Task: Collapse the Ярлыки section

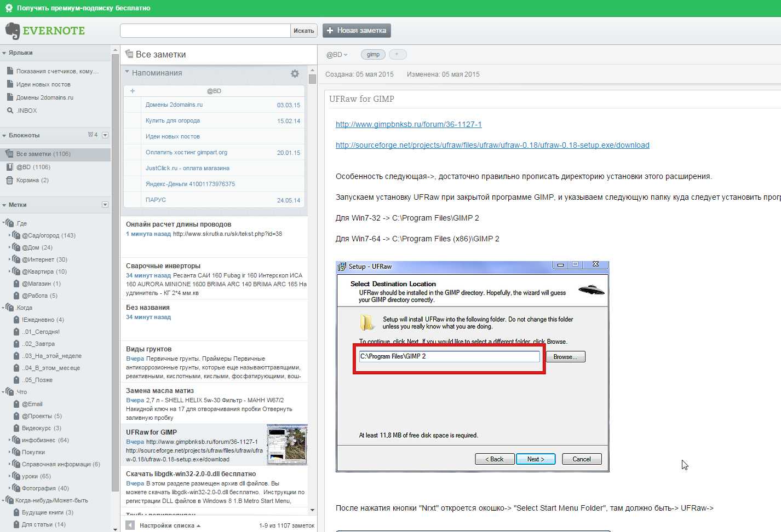Action: [4, 53]
